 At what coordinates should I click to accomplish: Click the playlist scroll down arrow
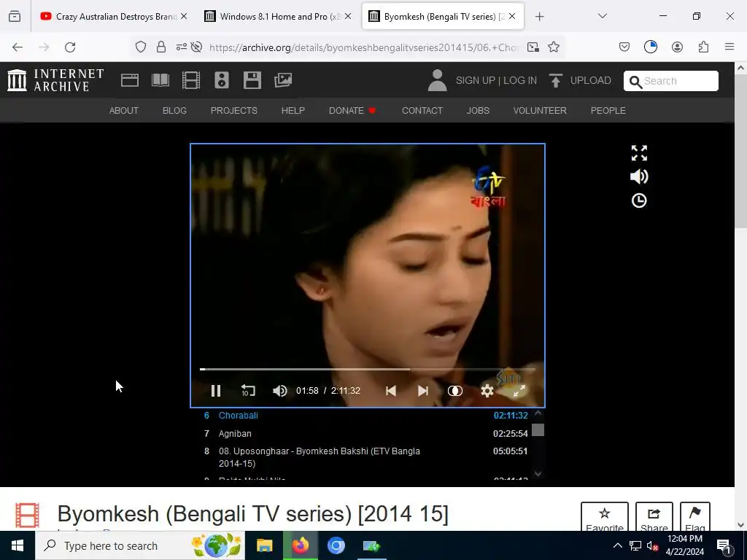coord(538,473)
